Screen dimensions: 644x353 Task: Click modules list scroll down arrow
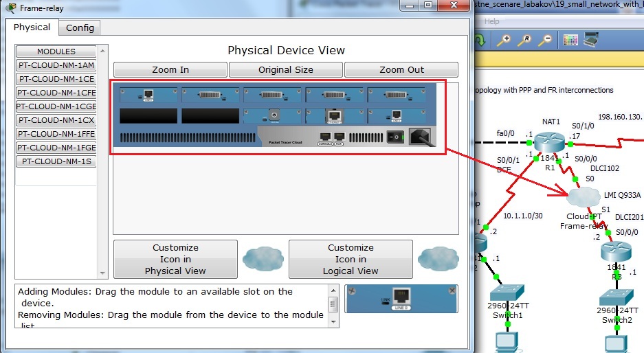click(x=102, y=273)
